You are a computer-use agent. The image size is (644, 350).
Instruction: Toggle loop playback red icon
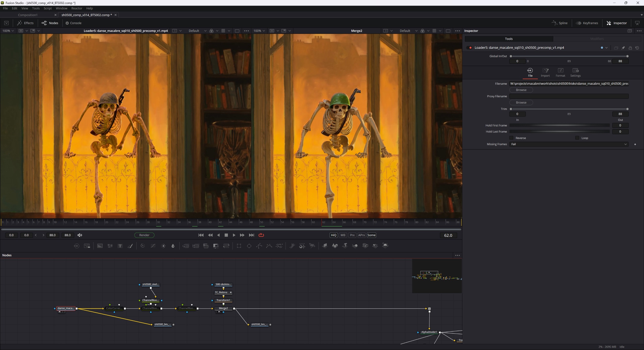tap(261, 235)
